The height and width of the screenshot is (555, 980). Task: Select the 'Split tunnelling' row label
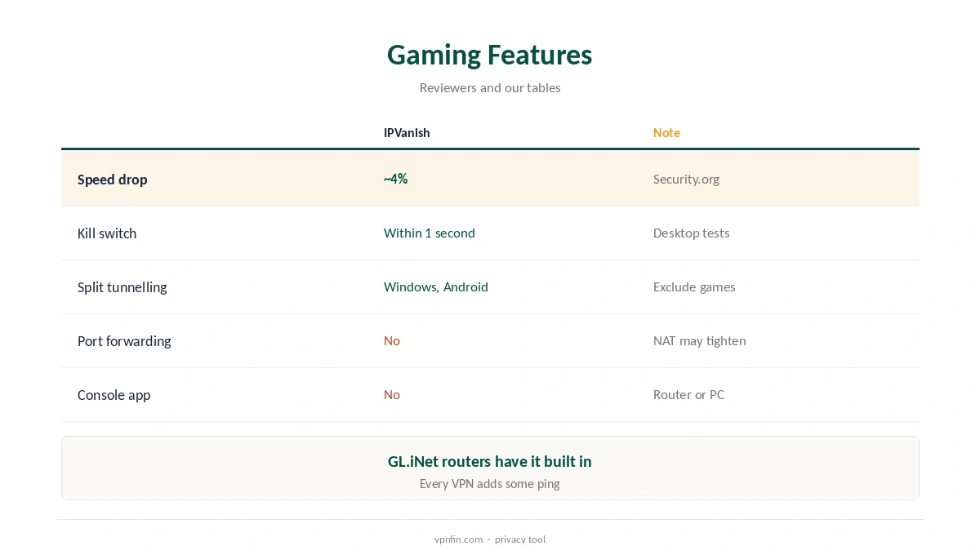[122, 287]
